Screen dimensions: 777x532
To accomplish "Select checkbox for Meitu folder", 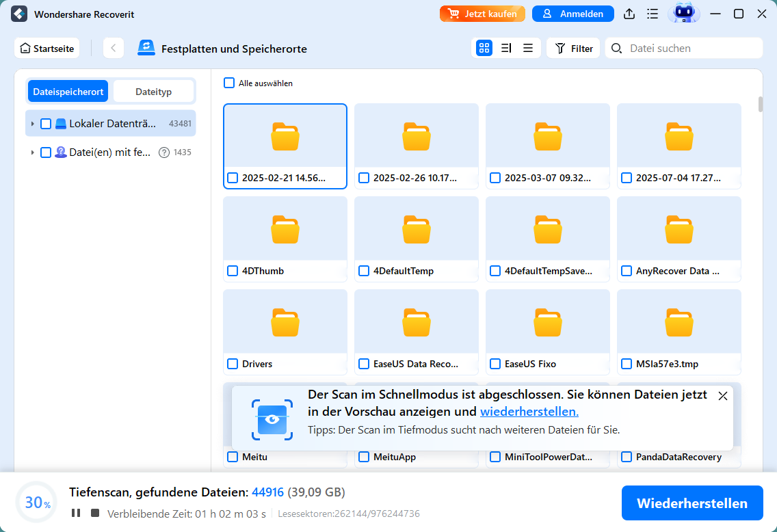I will [x=233, y=457].
